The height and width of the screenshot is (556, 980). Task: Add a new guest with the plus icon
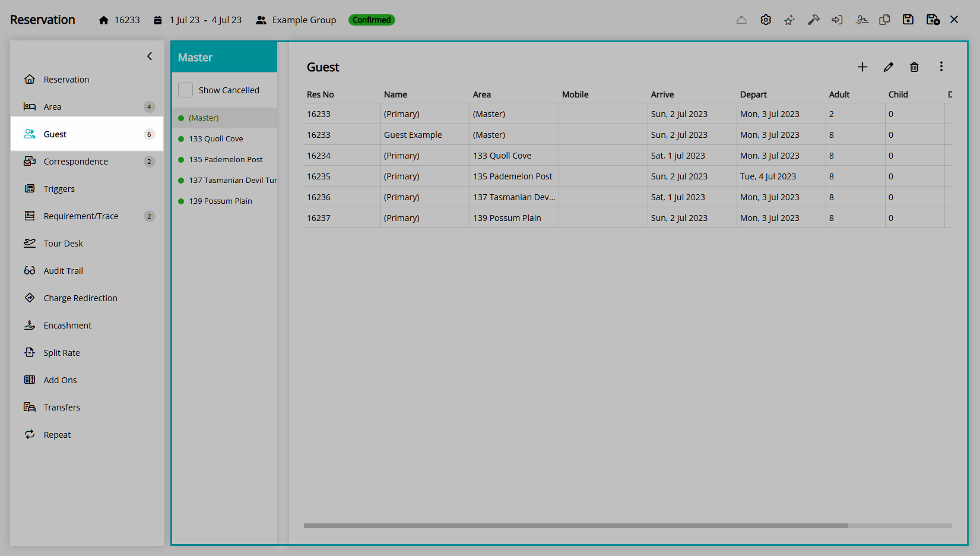click(862, 67)
